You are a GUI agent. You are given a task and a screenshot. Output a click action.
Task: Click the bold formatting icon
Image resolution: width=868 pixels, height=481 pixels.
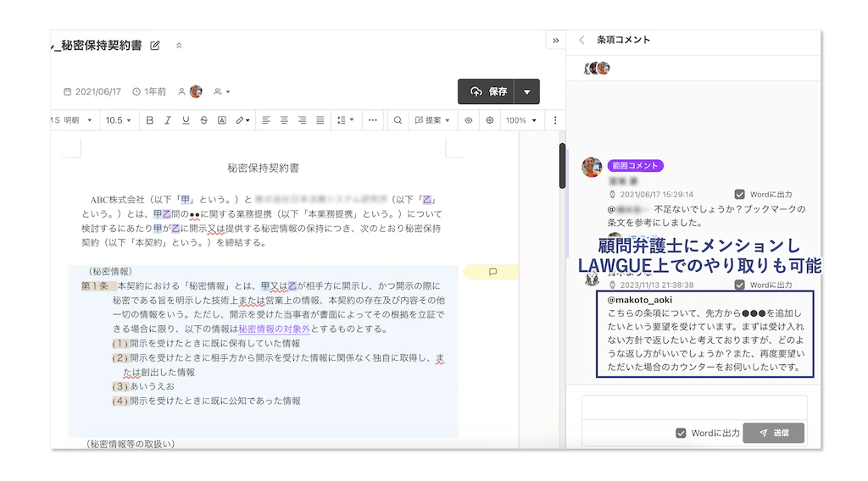pos(150,120)
